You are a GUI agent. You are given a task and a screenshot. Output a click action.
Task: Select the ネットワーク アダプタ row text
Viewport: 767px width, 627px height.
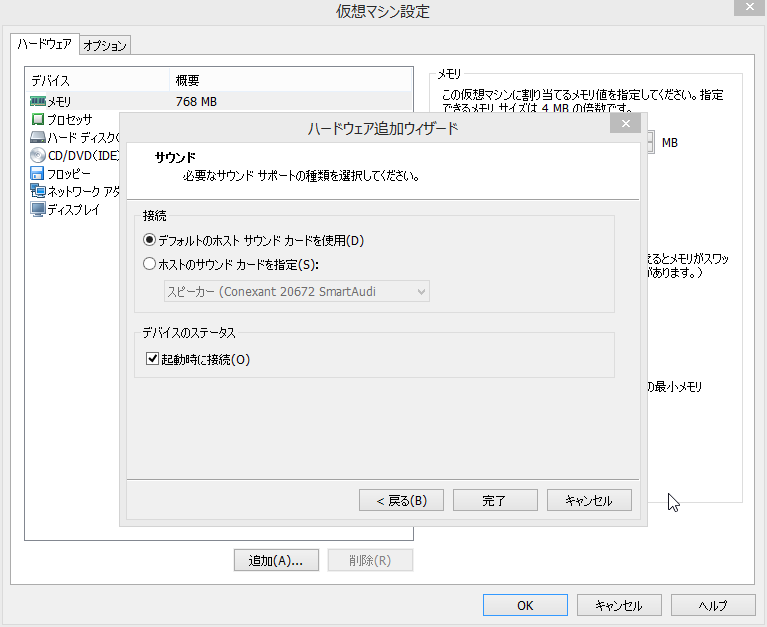84,191
